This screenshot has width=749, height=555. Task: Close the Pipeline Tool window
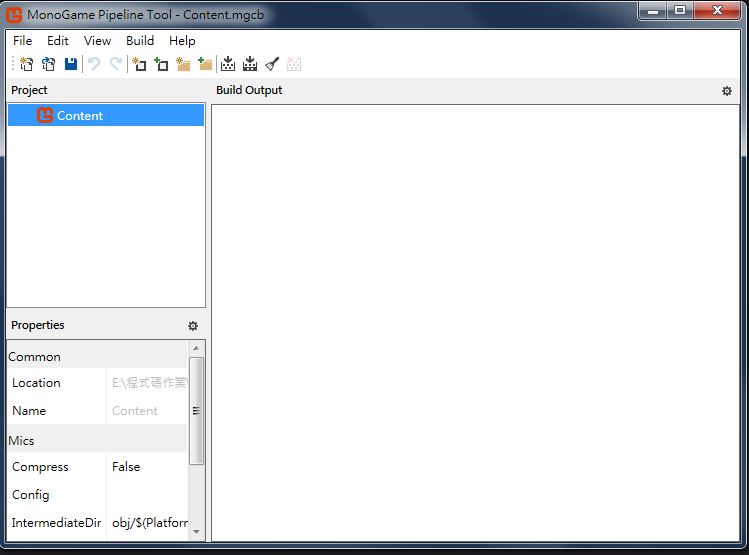(x=717, y=11)
